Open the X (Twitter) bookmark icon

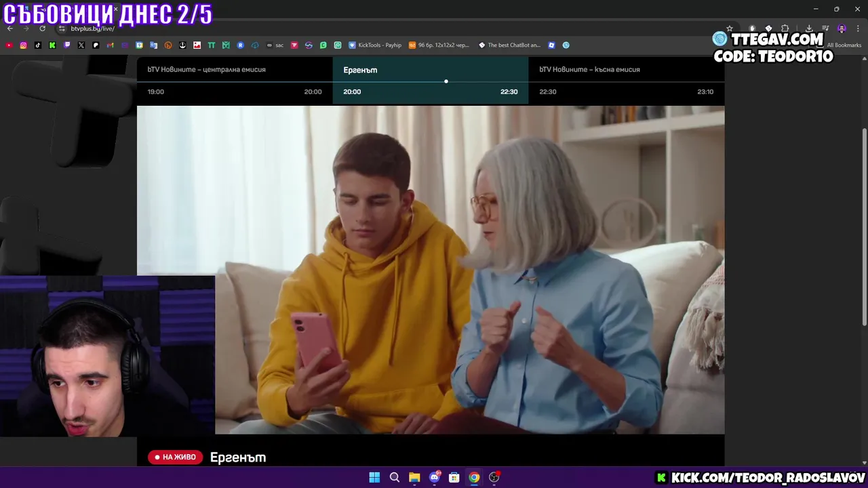81,45
